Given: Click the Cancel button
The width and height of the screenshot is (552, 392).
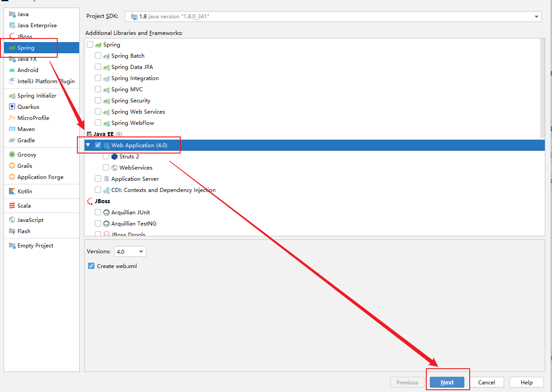Looking at the screenshot, I should point(487,382).
